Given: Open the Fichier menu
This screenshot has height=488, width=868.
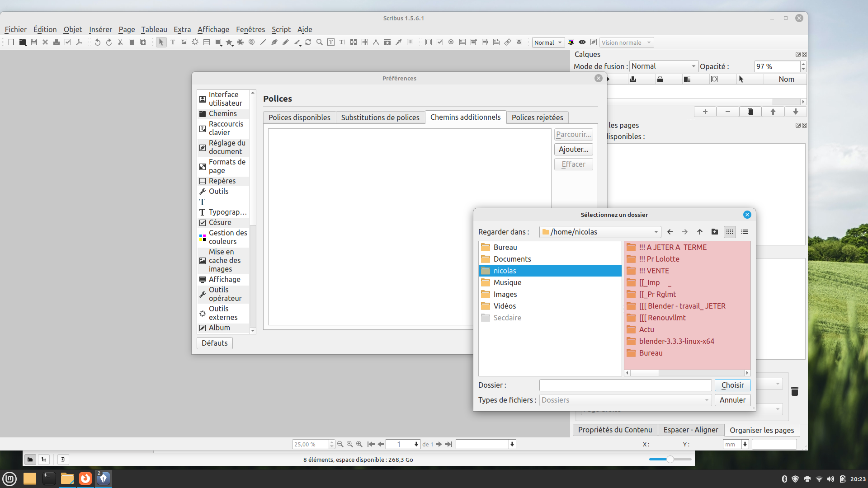Looking at the screenshot, I should point(16,30).
